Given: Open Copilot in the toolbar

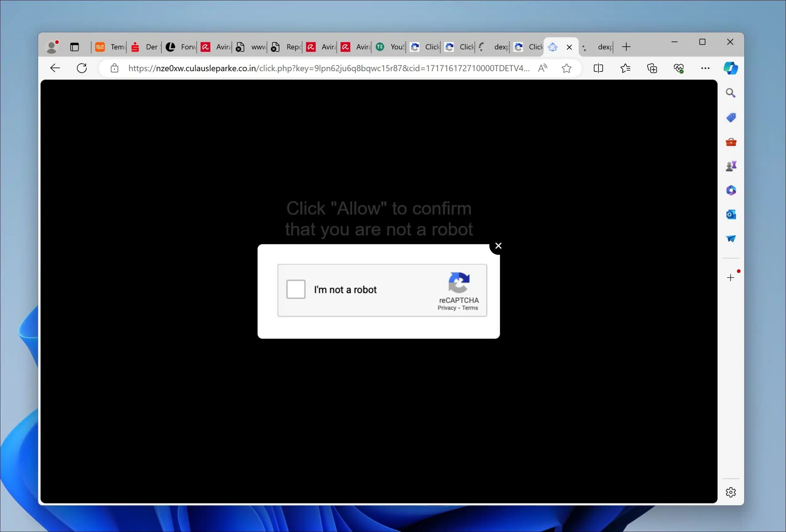Looking at the screenshot, I should [730, 68].
